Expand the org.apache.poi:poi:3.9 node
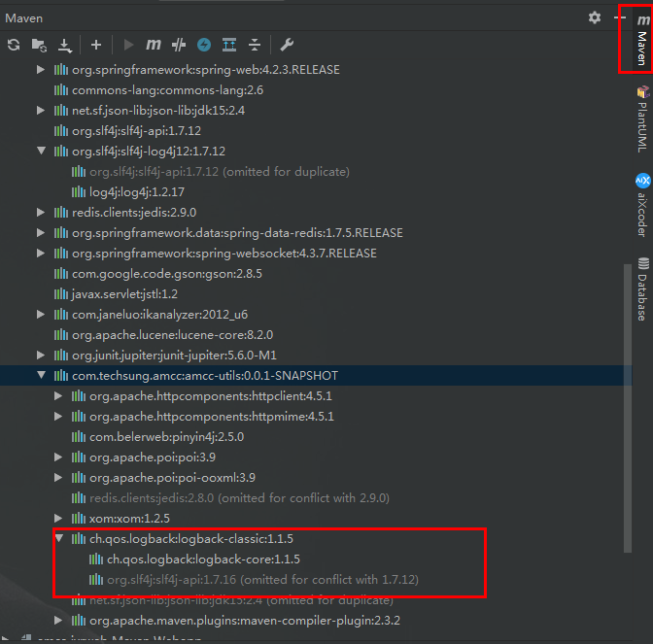 pyautogui.click(x=58, y=458)
